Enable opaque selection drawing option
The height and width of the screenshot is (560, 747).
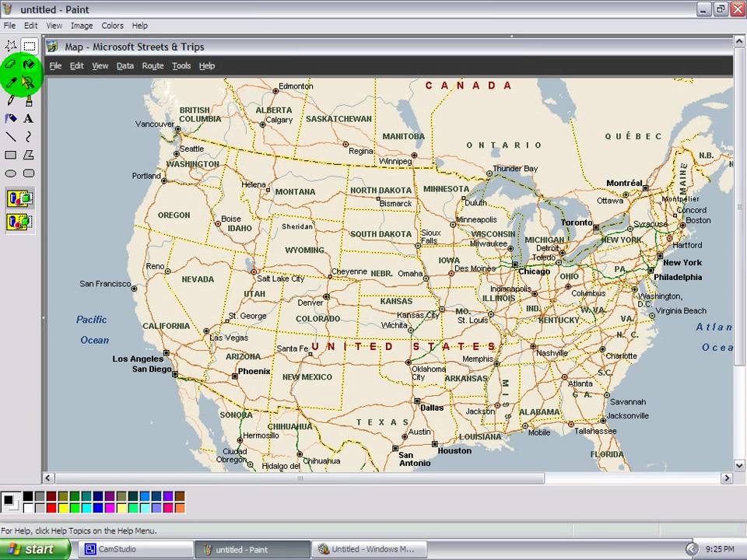click(x=20, y=198)
